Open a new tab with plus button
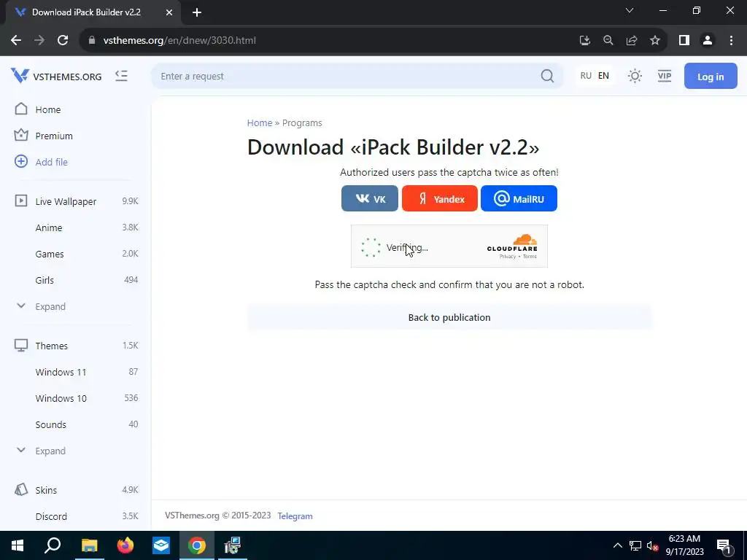Viewport: 747px width, 560px height. pyautogui.click(x=197, y=12)
